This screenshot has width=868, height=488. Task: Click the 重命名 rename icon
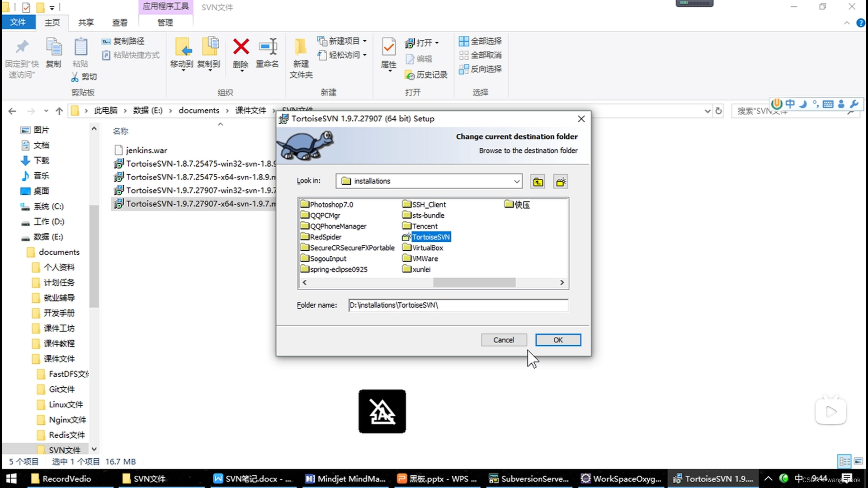tap(268, 47)
